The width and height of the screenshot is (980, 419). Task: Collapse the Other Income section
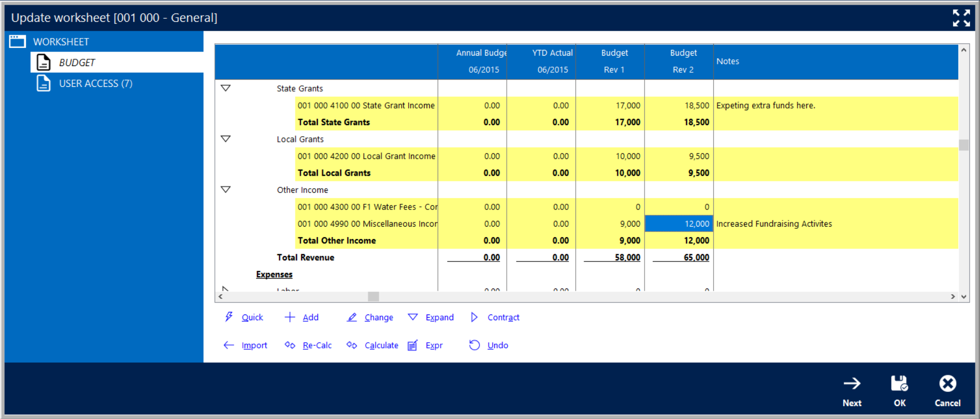pyautogui.click(x=226, y=190)
